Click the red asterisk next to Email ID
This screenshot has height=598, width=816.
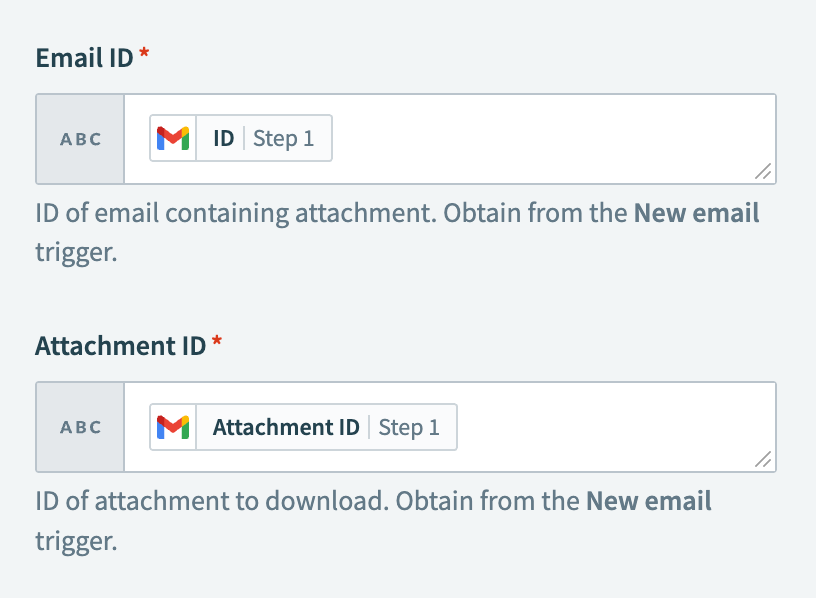142,50
